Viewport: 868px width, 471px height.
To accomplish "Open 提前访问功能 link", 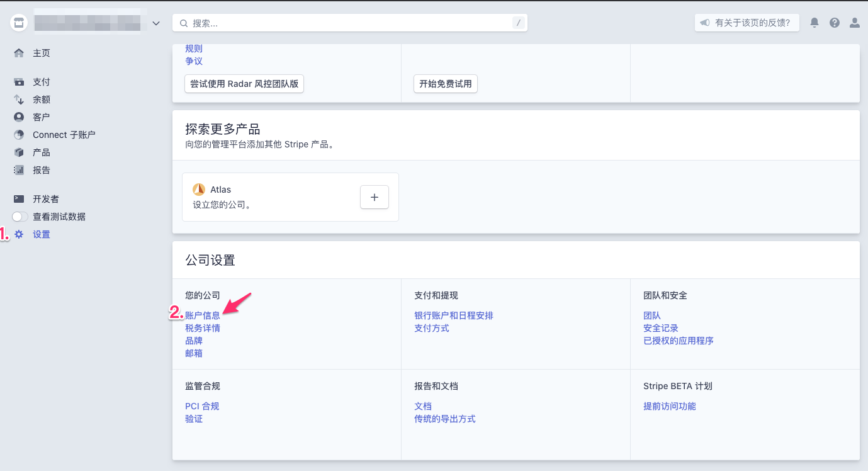I will coord(670,406).
